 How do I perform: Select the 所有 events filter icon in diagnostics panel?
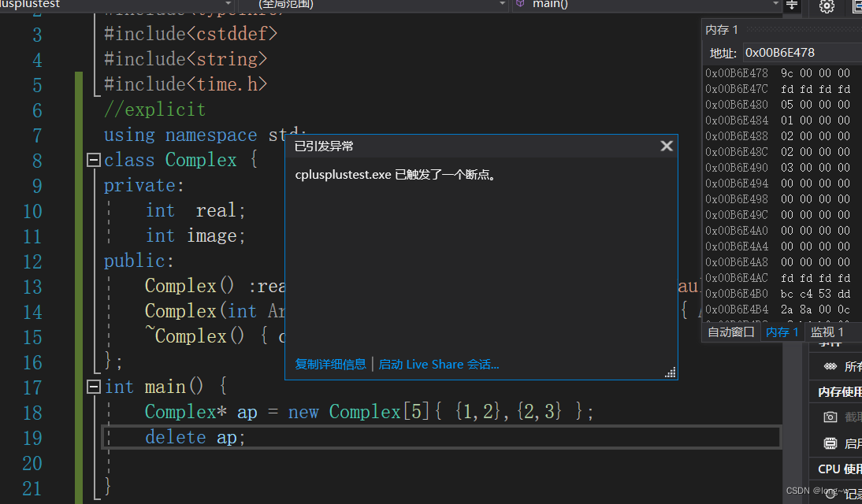pyautogui.click(x=831, y=365)
